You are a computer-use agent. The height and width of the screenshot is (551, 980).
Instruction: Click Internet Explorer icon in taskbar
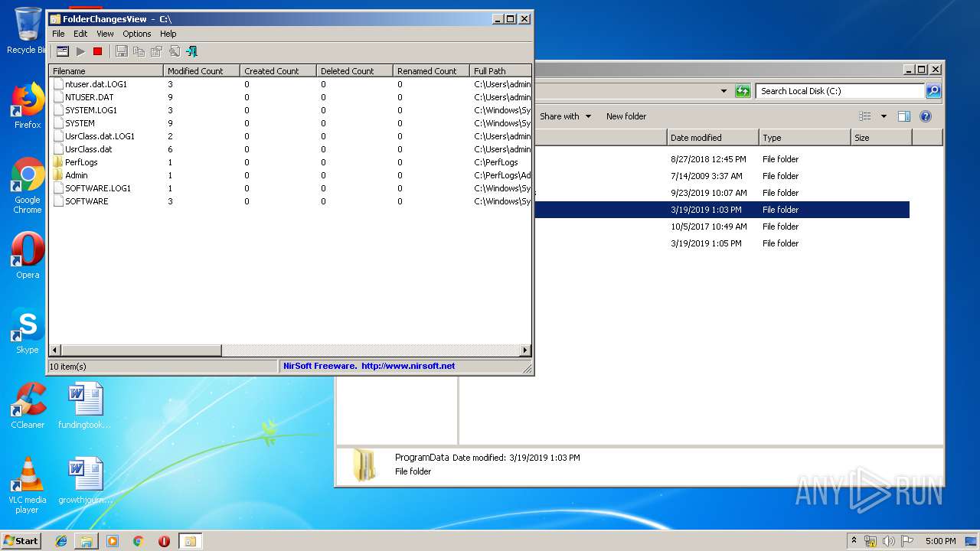pyautogui.click(x=61, y=541)
